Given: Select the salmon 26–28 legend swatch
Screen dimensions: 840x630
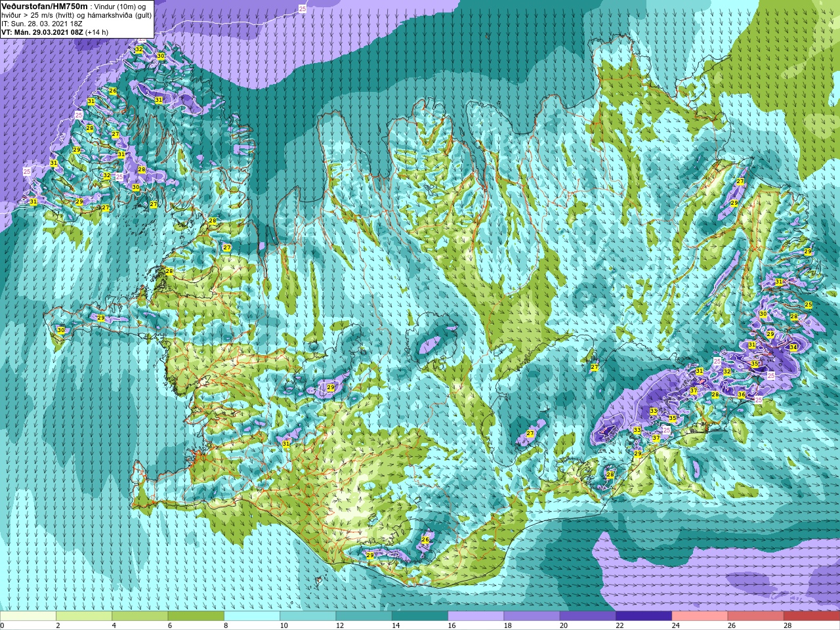Looking at the screenshot, I should [x=755, y=616].
